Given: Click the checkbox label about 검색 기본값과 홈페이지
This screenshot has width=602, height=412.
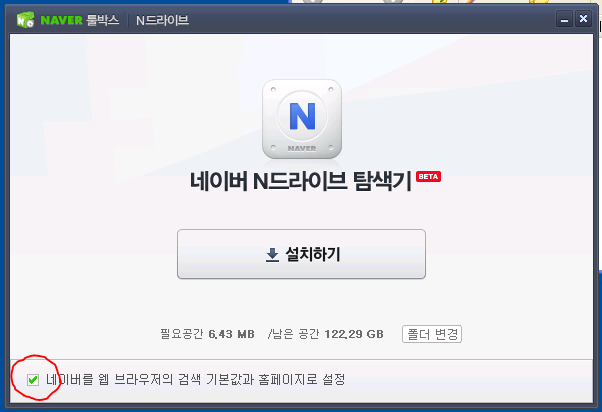Looking at the screenshot, I should [195, 380].
